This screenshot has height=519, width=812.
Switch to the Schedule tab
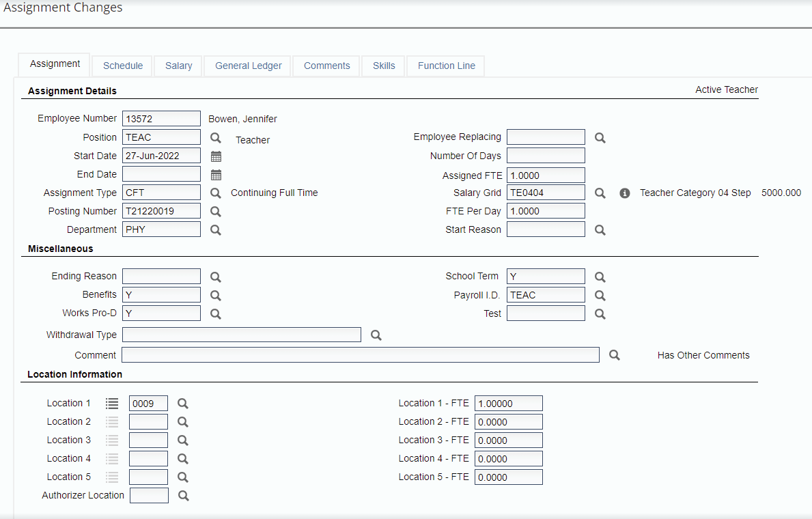123,66
